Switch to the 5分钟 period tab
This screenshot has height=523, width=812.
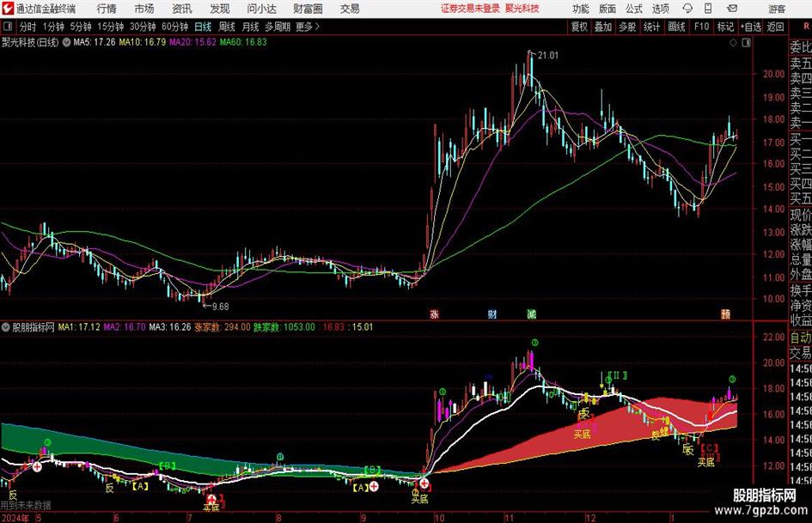pyautogui.click(x=80, y=27)
